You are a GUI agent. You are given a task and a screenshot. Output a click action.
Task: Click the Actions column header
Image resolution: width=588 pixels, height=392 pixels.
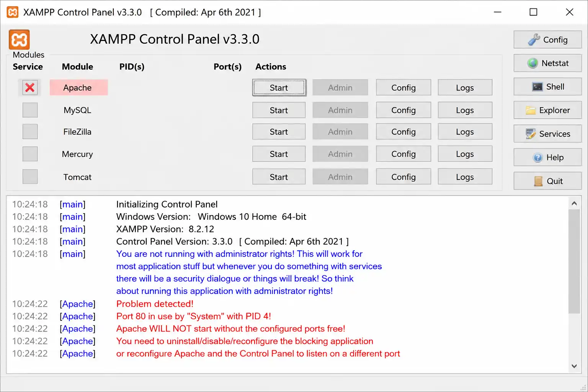(x=271, y=67)
